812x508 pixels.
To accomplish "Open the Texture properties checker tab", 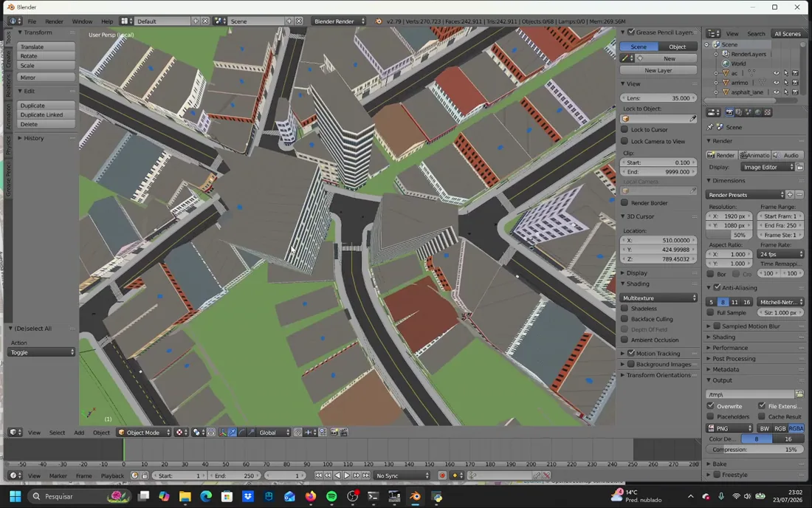I will tap(768, 112).
